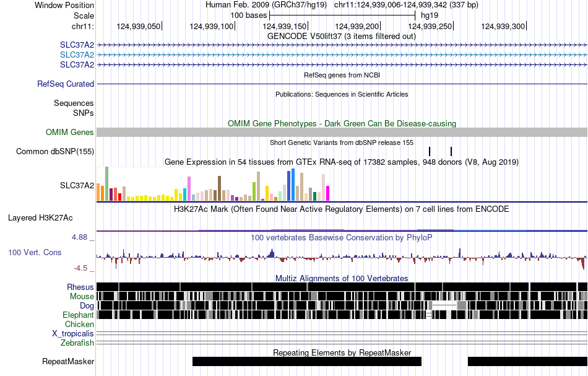Click the light-blue SLC37A2 transcript label
Viewport: 588px width, 376px height.
[x=77, y=55]
